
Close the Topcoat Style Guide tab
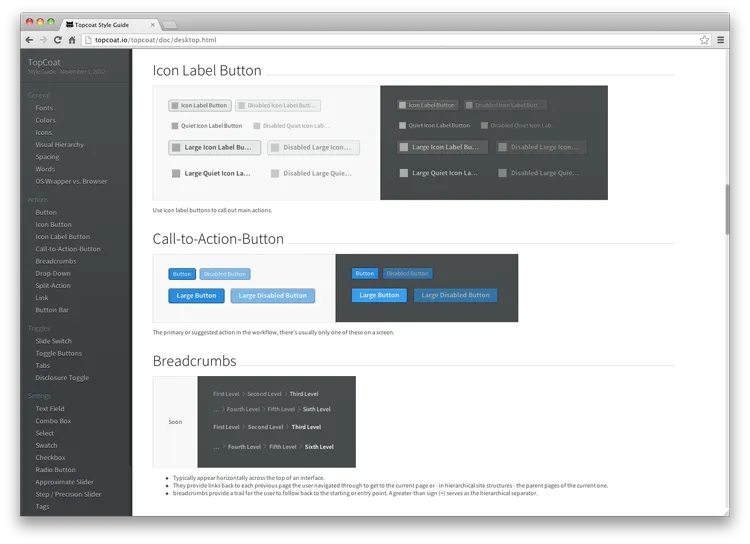coord(153,25)
